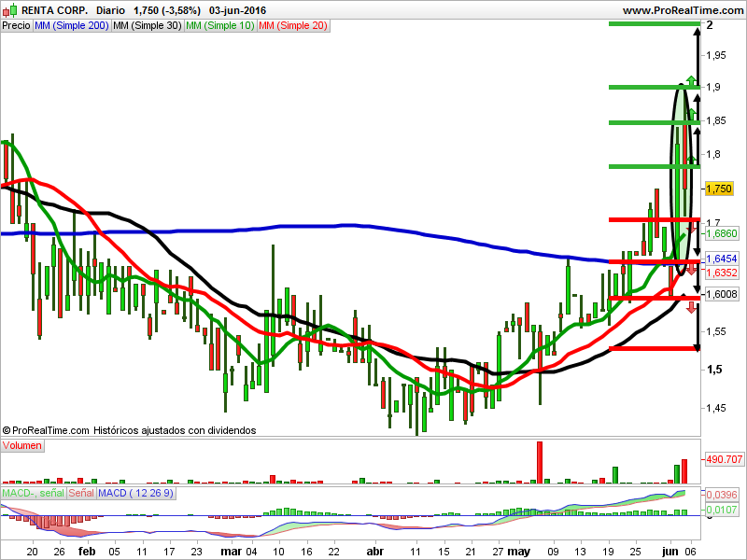Click the Diario timeframe label
This screenshot has height=560, width=747.
110,10
